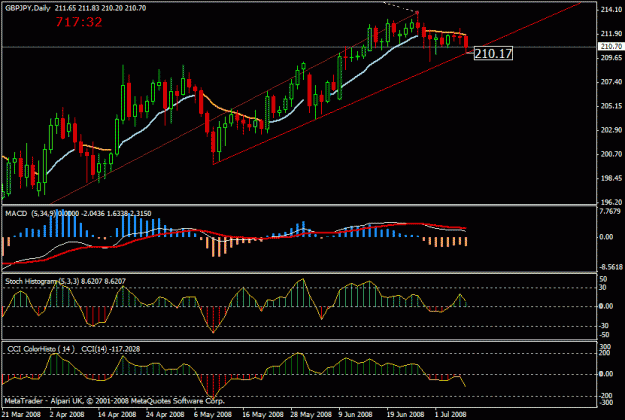This screenshot has height=420, width=625.
Task: Click the 210.17 price label box
Action: pos(493,53)
